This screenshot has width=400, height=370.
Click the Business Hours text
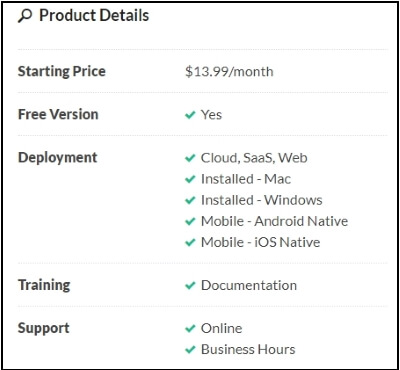click(x=248, y=350)
